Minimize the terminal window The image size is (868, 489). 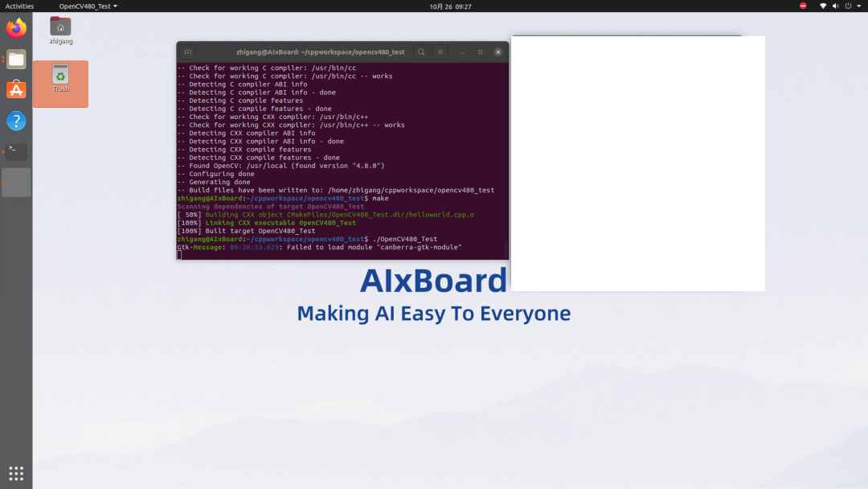click(461, 52)
